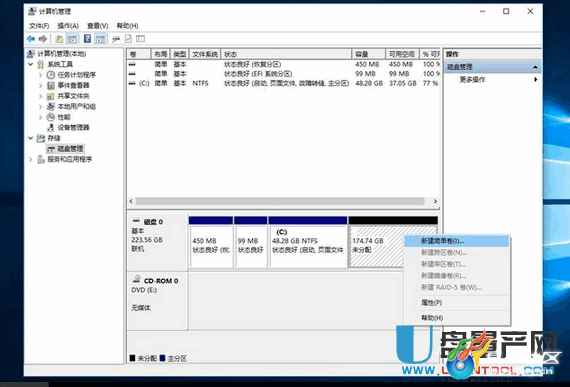Viewport: 570px width, 387px height.
Task: Click the 可用空间 column header
Action: click(402, 54)
